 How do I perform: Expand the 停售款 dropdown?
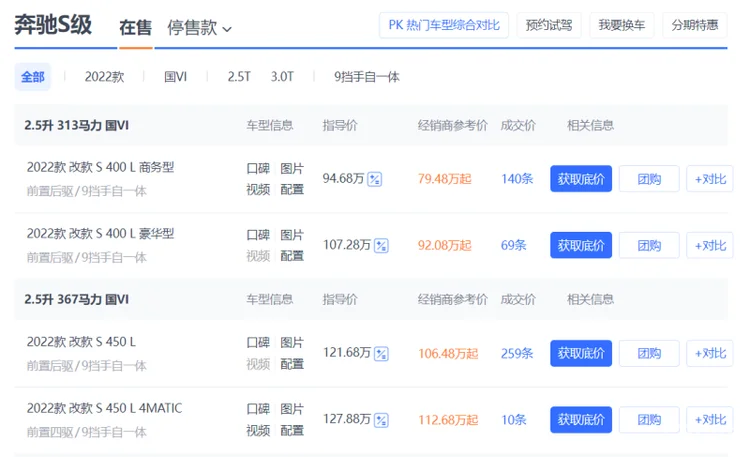pos(199,28)
